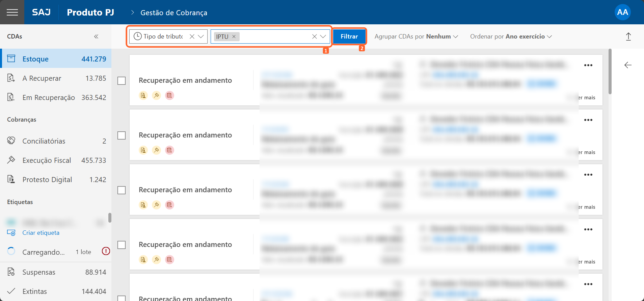Viewport: 644px width, 301px height.
Task: Open the hamburger navigation menu
Action: click(x=12, y=12)
